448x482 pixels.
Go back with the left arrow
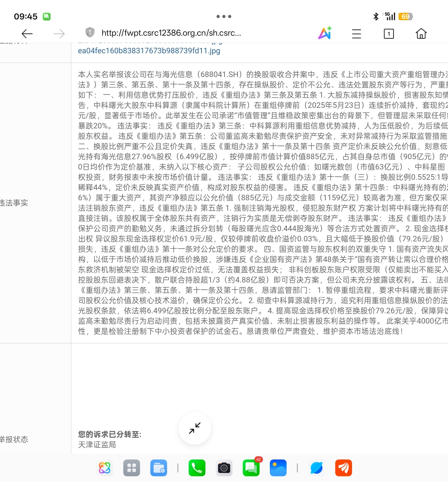click(27, 34)
